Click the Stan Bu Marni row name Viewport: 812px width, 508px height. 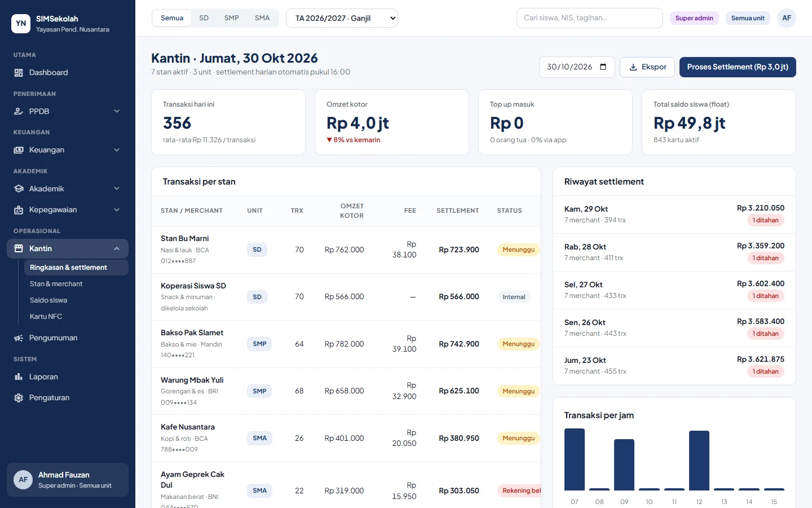coord(185,239)
